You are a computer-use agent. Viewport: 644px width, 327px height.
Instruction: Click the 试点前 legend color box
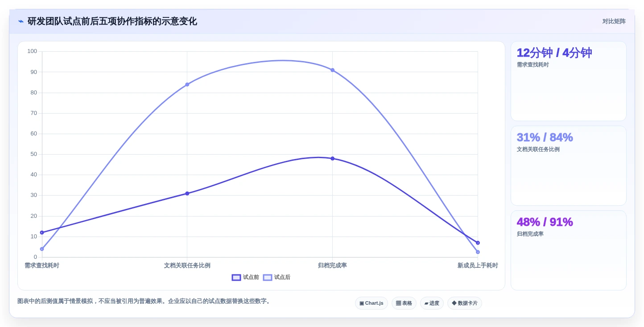[x=236, y=278]
